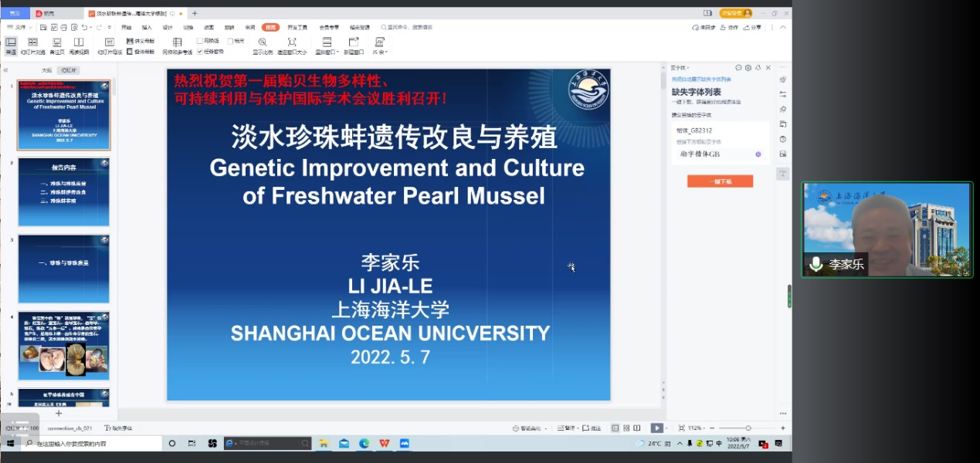
Task: Pin the cloud font task pane
Action: [x=758, y=68]
